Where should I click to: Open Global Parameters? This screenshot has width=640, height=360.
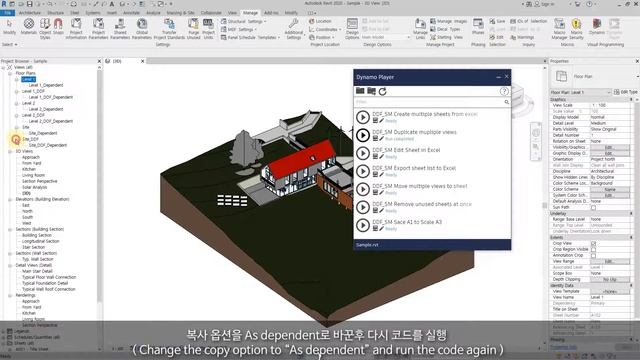142,29
